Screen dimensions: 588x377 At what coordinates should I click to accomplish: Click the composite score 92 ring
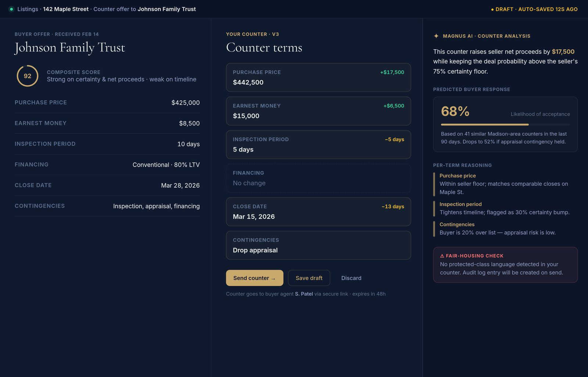(28, 76)
